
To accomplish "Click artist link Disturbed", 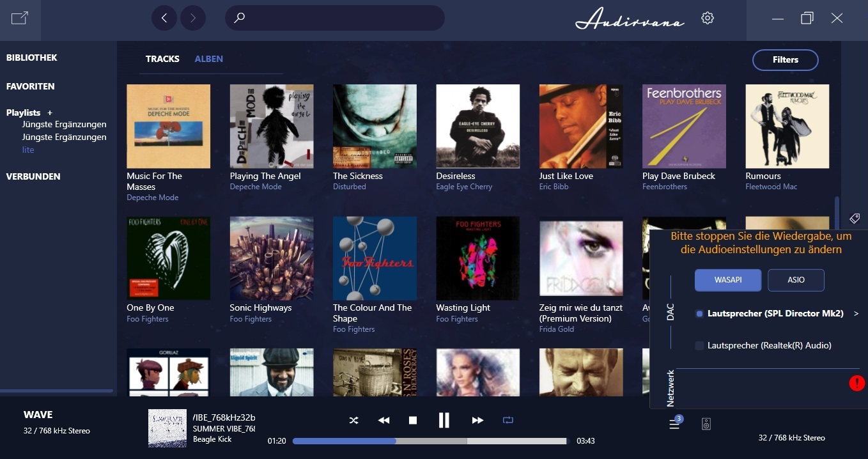I will pyautogui.click(x=350, y=187).
